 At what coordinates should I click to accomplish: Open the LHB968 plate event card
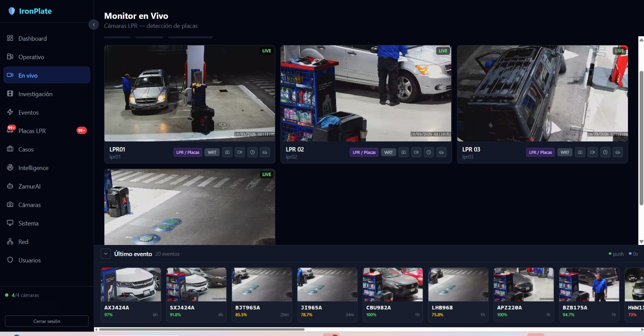pyautogui.click(x=458, y=295)
